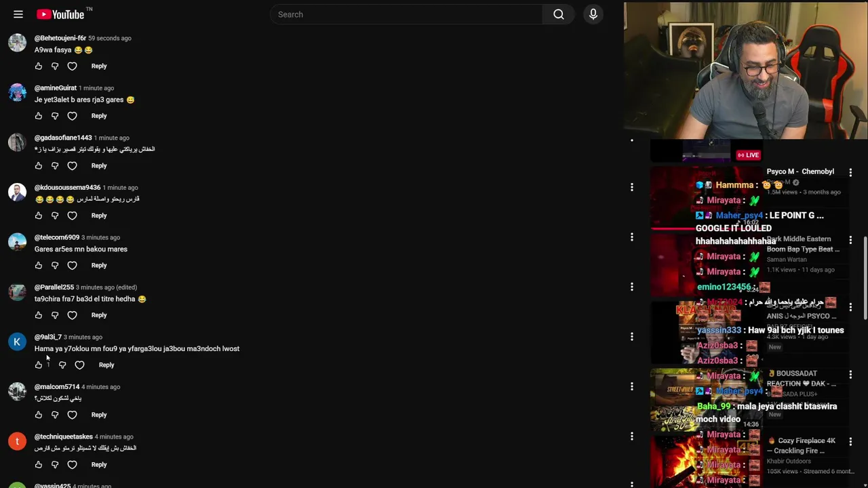Reply to @techniqueetaskes comment
868x488 pixels.
click(x=99, y=464)
